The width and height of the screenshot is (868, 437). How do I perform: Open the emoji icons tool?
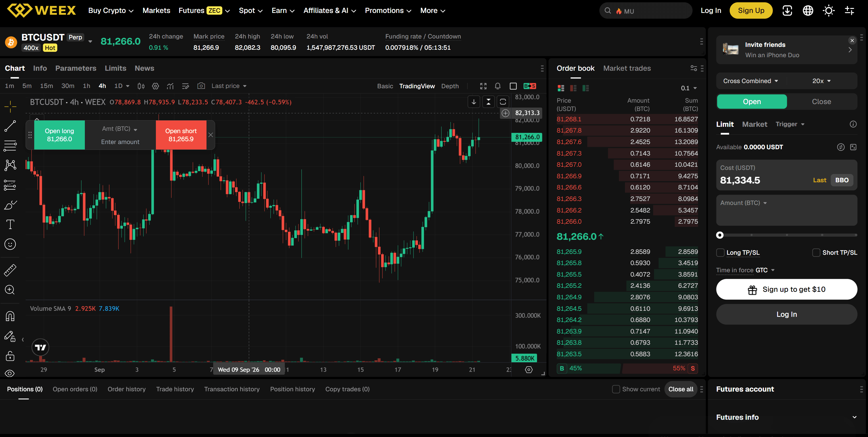[10, 244]
